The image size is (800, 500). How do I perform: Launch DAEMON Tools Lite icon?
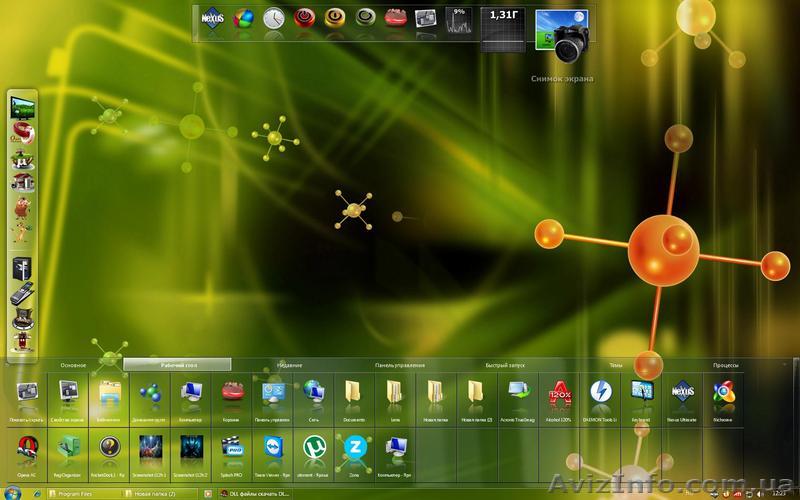pos(601,392)
